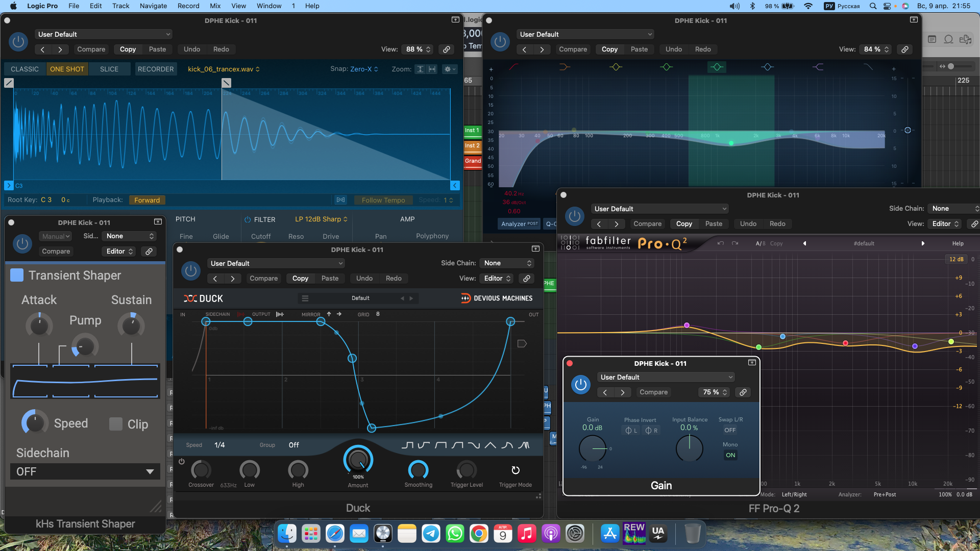980x551 pixels.
Task: Click the Amount knob in Duck
Action: point(358,460)
